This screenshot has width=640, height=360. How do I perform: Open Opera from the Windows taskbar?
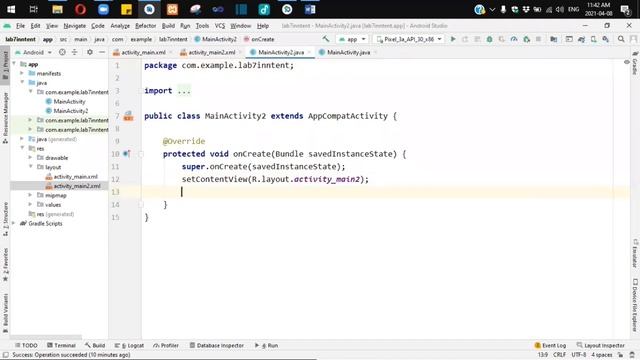click(80, 9)
